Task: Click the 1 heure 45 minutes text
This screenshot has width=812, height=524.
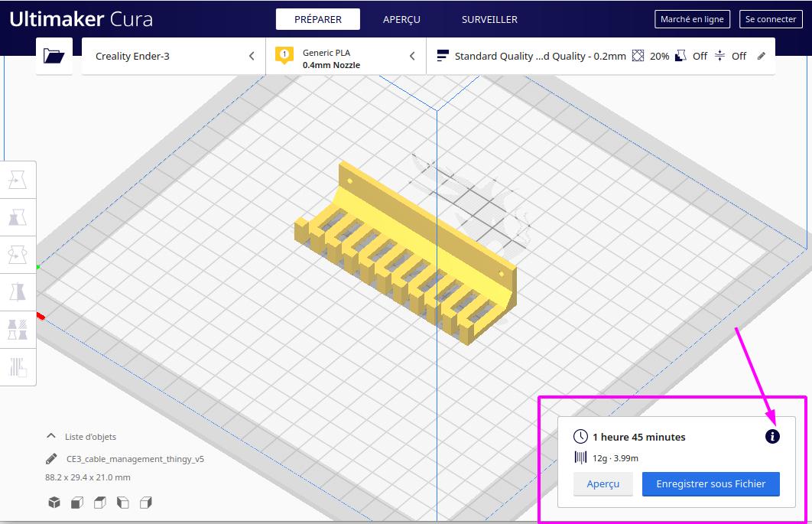Action: (639, 437)
